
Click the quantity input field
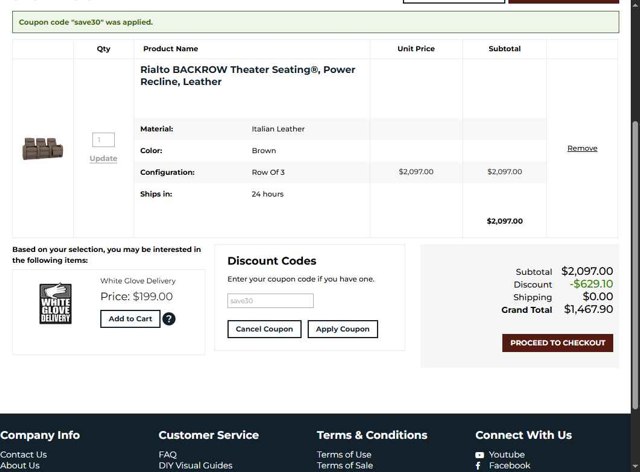tap(103, 140)
